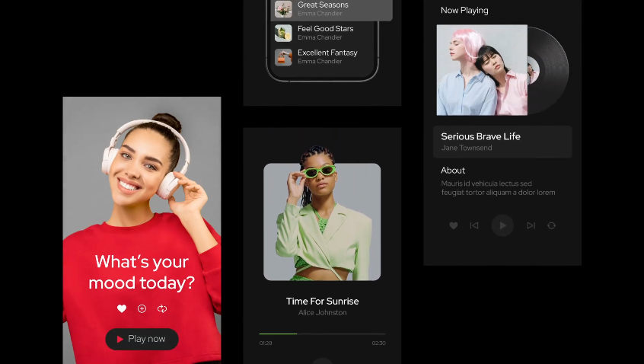Like the song in Now Playing panel
The height and width of the screenshot is (364, 644).
[454, 225]
